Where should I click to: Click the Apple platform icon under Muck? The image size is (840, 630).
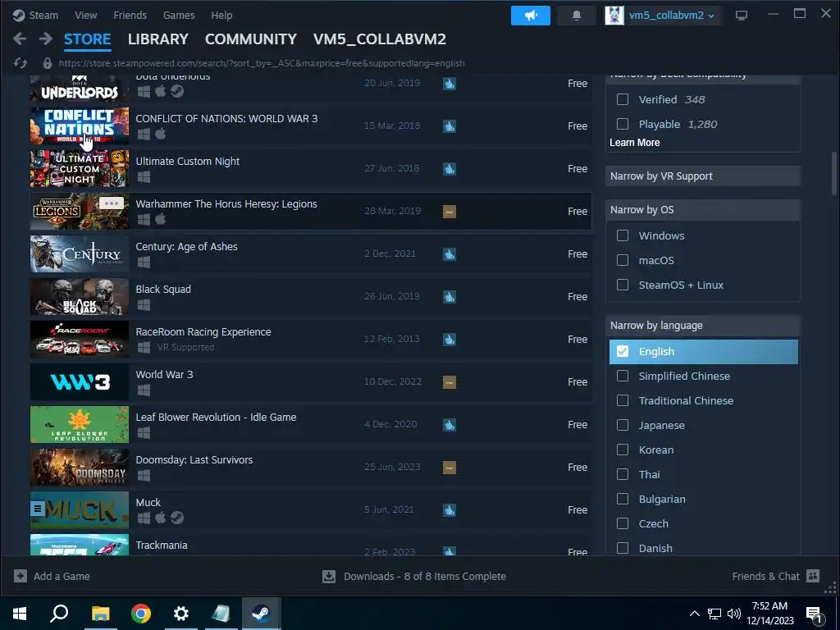coord(160,518)
